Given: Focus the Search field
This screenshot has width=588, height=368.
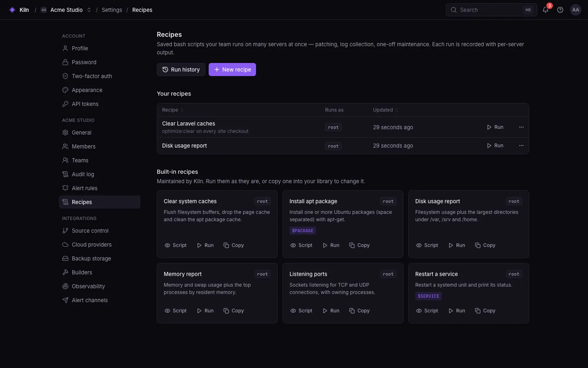Looking at the screenshot, I should [x=491, y=10].
